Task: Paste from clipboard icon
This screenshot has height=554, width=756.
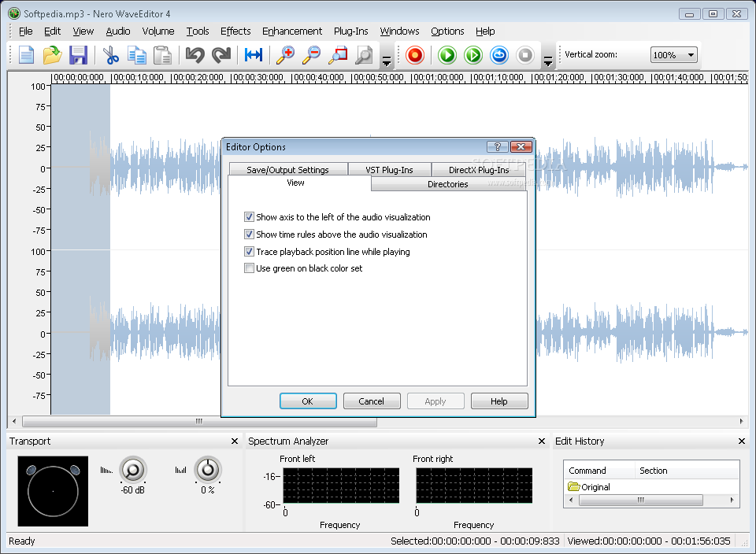Action: coord(162,55)
